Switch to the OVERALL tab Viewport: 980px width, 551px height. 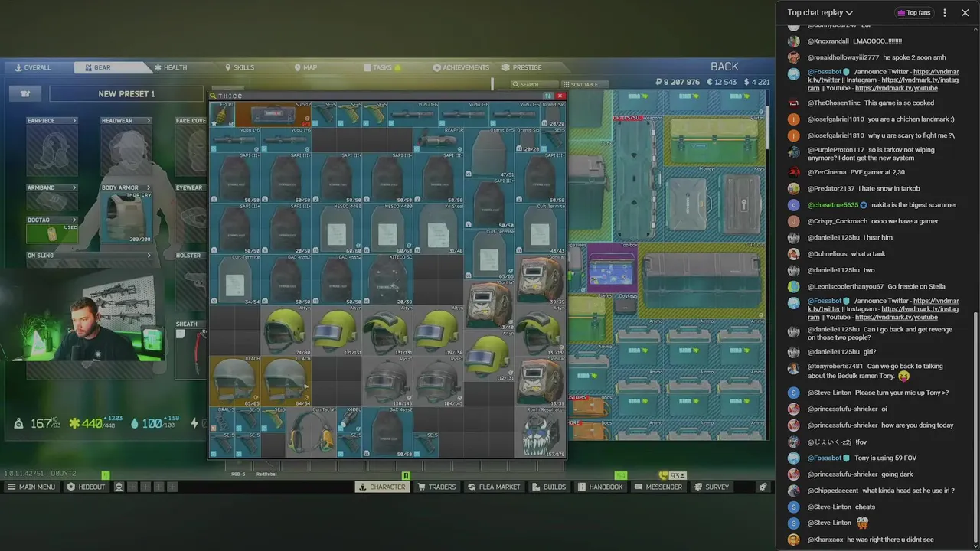(33, 67)
